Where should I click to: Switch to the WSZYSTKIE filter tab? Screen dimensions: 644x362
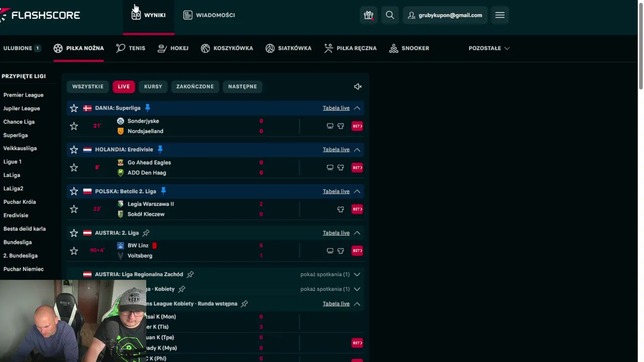point(88,86)
